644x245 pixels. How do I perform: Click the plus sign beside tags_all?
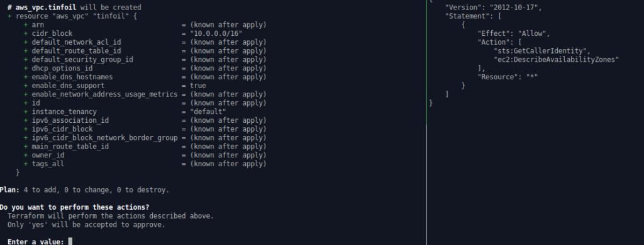tap(26, 164)
